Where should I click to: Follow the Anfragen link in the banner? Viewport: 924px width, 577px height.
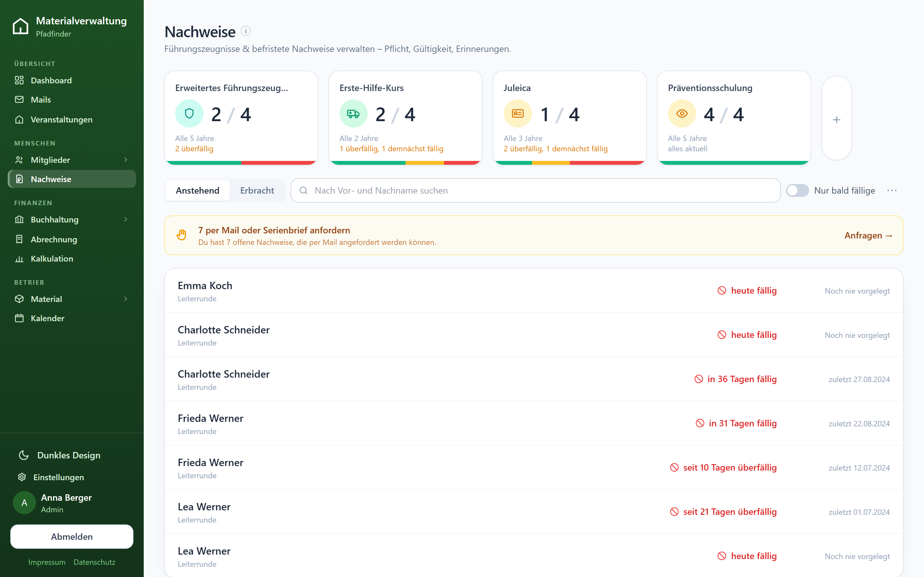pos(868,236)
